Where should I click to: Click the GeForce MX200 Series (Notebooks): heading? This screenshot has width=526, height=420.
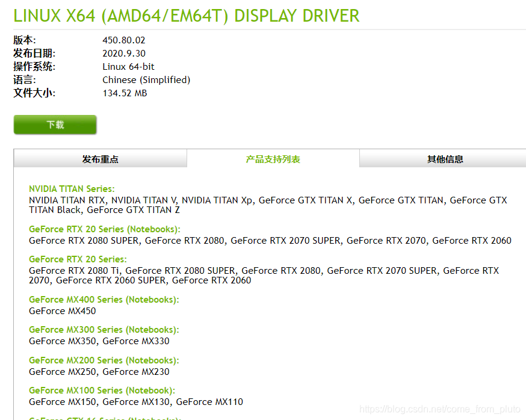104,360
